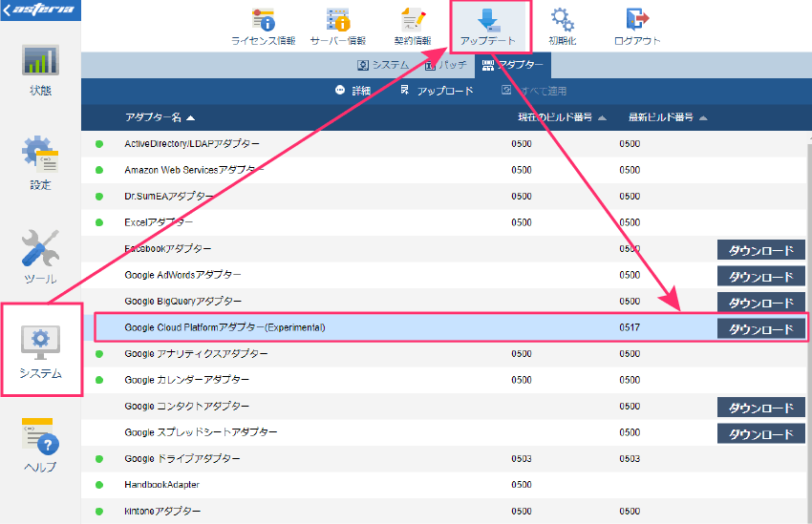Open the 設定 settings panel
The width and height of the screenshot is (812, 524).
pyautogui.click(x=40, y=163)
